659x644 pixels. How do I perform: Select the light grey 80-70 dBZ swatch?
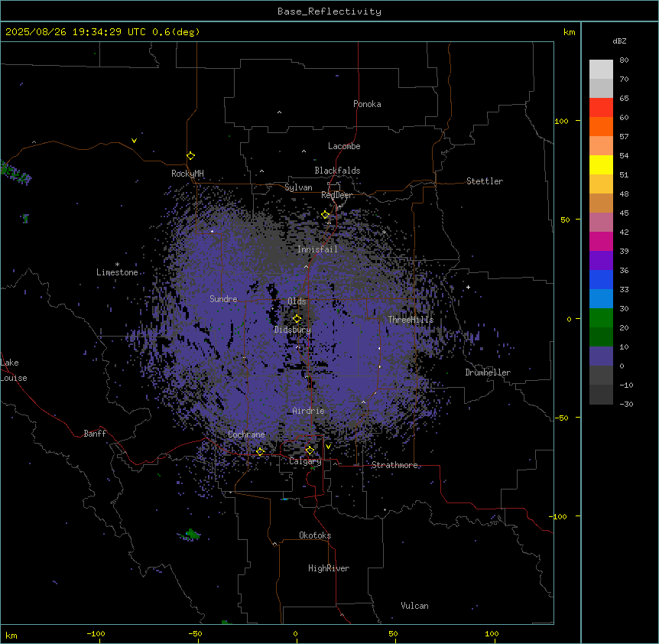click(x=601, y=70)
